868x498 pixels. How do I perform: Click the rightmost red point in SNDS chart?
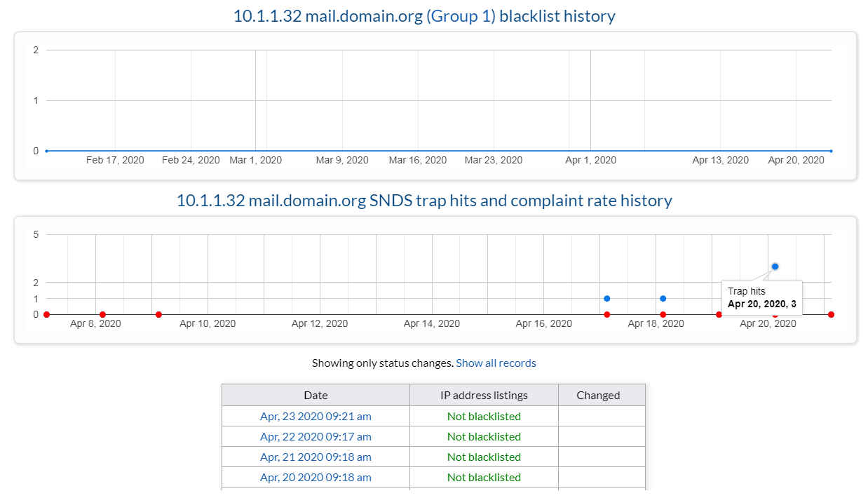pyautogui.click(x=831, y=314)
